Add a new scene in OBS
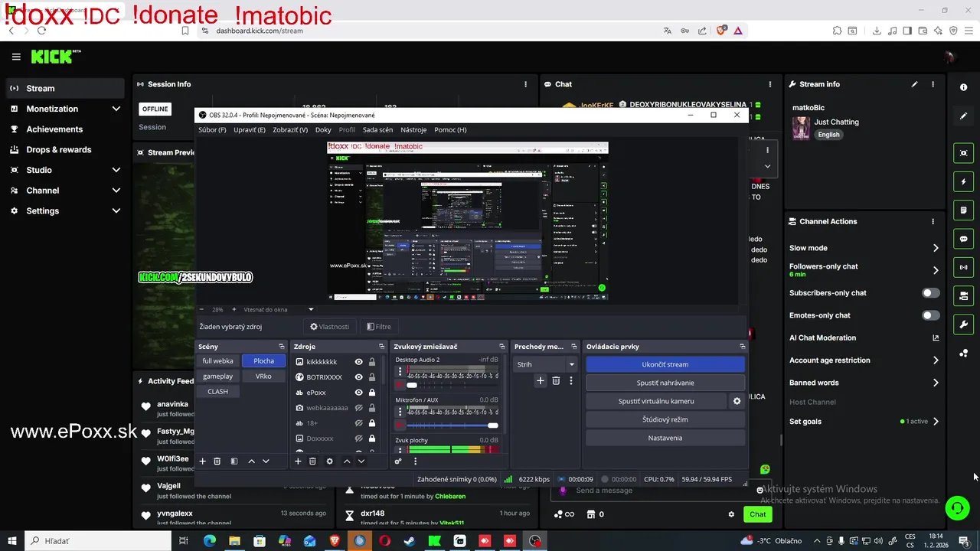The width and height of the screenshot is (980, 551). (203, 461)
